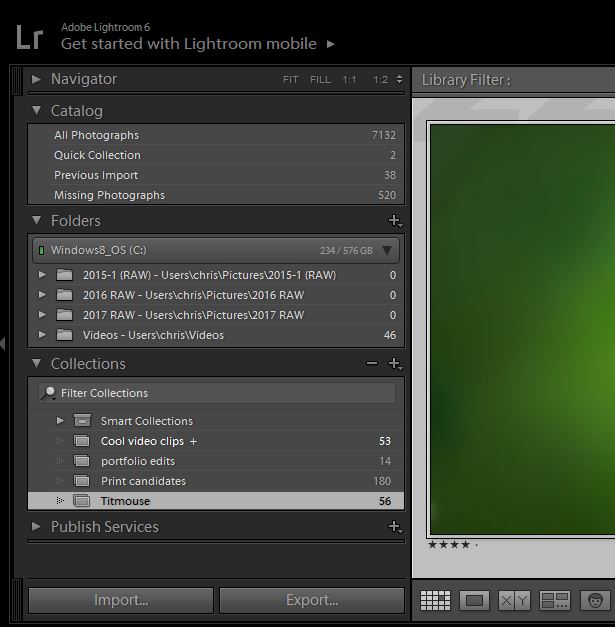Expand the Publish Services panel
The image size is (615, 627).
pyautogui.click(x=37, y=527)
